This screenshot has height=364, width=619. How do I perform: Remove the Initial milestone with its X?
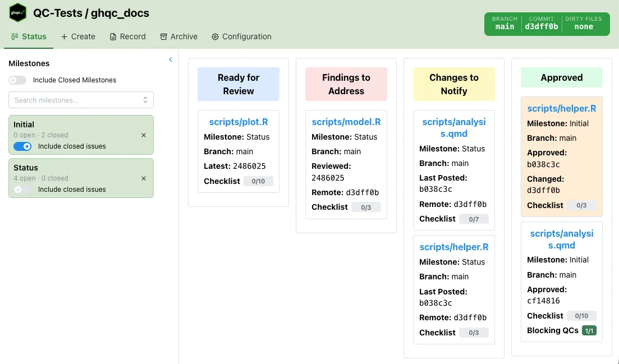[144, 135]
